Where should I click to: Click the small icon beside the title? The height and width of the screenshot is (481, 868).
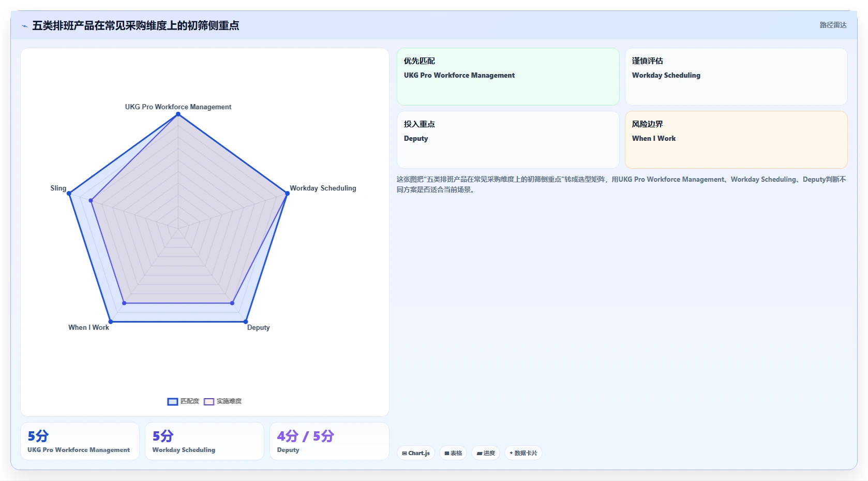tap(24, 26)
